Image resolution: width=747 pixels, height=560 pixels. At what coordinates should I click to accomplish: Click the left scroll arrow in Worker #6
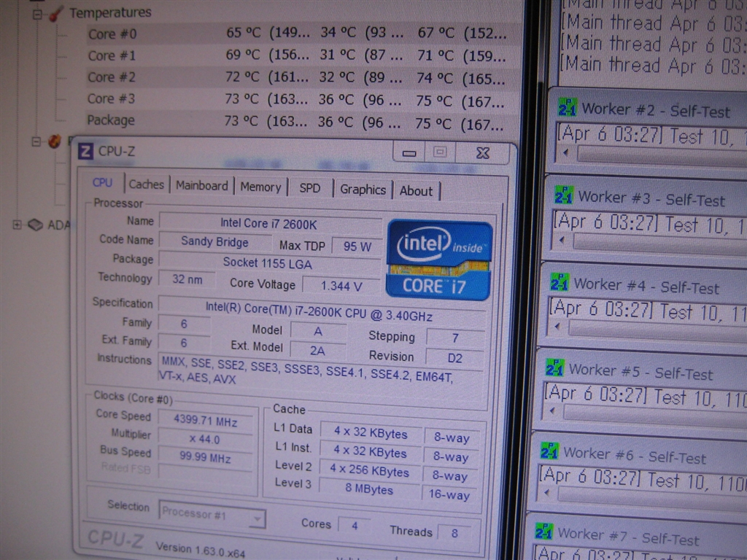point(546,492)
